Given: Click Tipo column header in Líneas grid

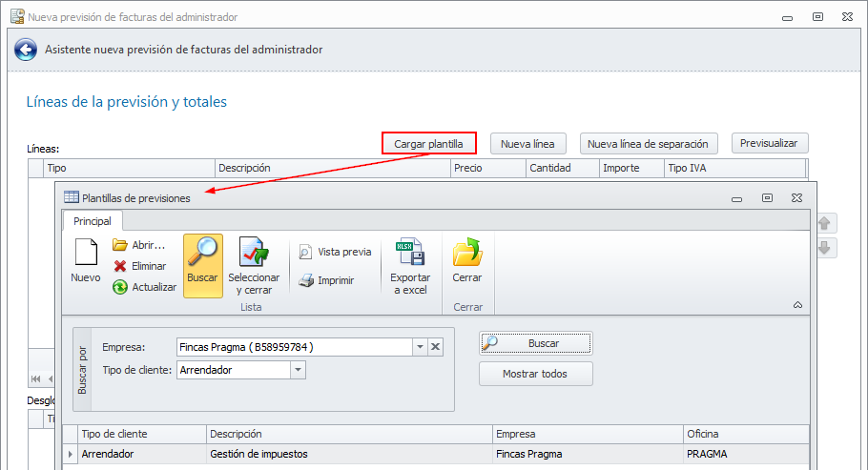Looking at the screenshot, I should (129, 168).
